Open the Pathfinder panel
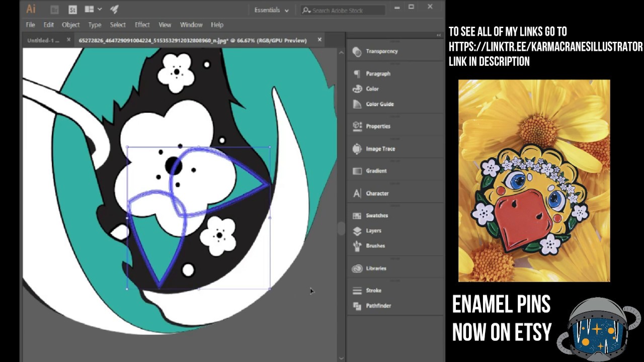 click(x=377, y=306)
